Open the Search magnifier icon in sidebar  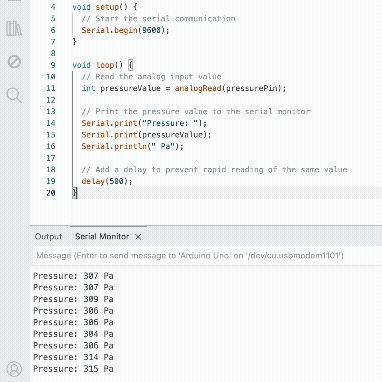(14, 95)
